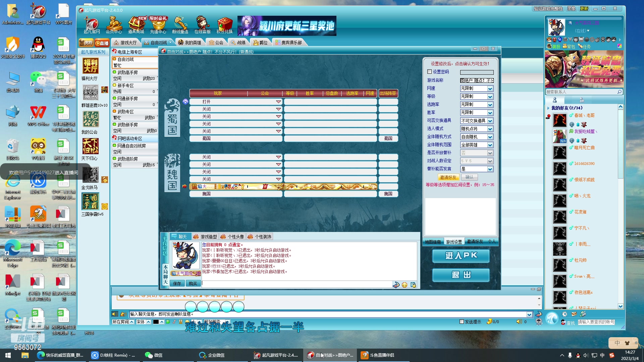Image resolution: width=644 pixels, height=362 pixels.
Task: Open 我的公会 sidebar icon
Action: [91, 119]
